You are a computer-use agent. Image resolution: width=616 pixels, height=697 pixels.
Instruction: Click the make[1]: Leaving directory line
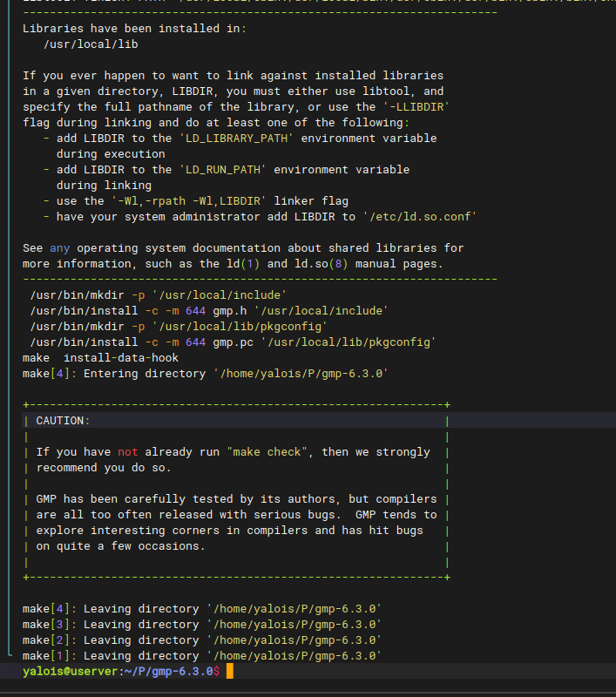201,656
